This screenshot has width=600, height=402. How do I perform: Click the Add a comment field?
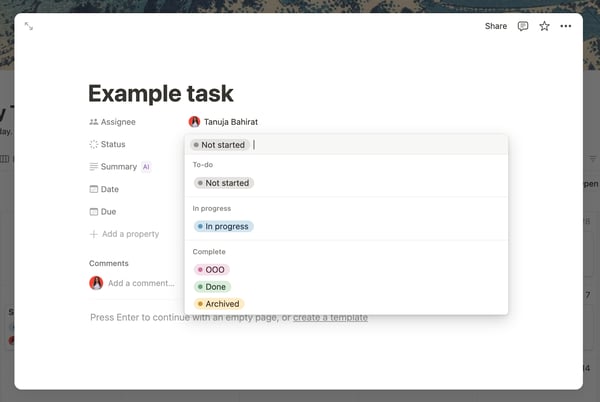click(141, 283)
